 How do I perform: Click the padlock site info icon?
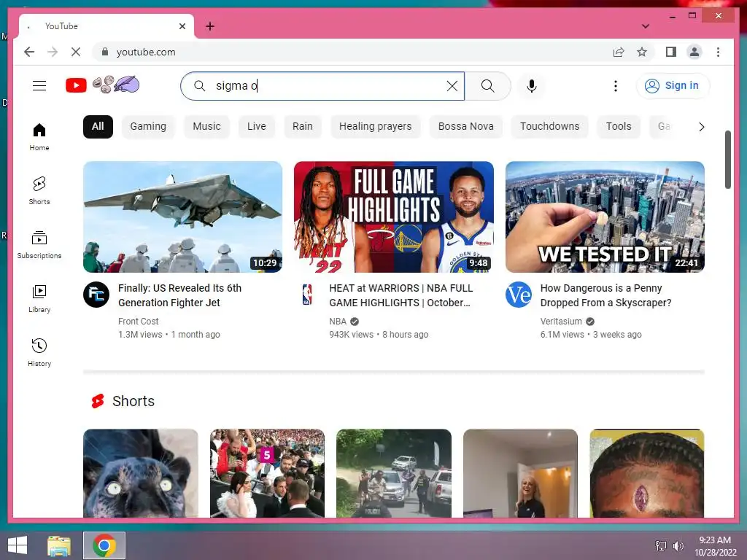point(105,52)
